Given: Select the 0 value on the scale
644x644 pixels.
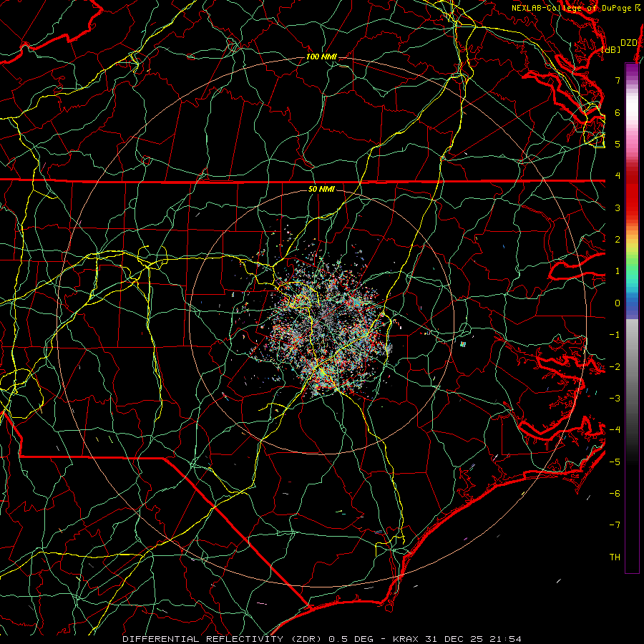Looking at the screenshot, I should pos(618,303).
